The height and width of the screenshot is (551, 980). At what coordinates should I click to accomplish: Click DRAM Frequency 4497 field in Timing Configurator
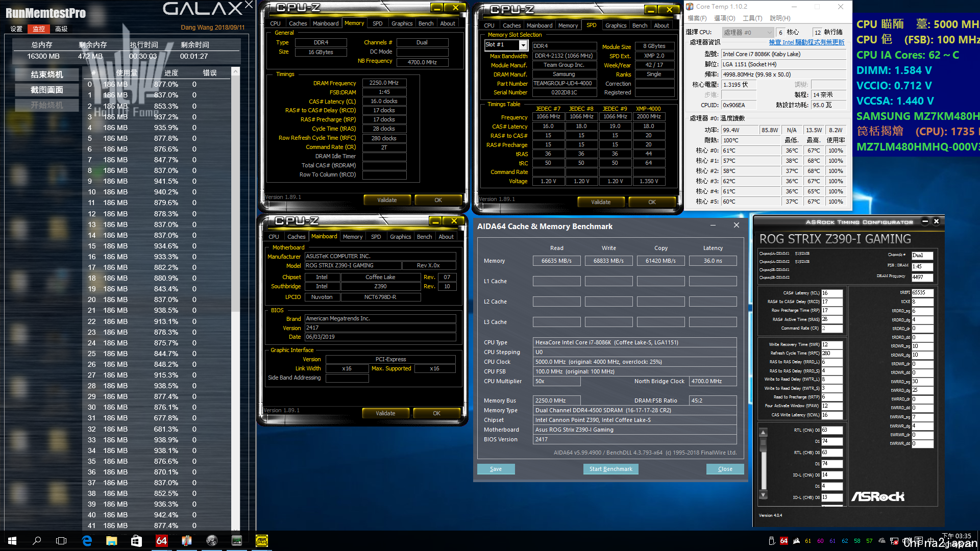pyautogui.click(x=922, y=278)
